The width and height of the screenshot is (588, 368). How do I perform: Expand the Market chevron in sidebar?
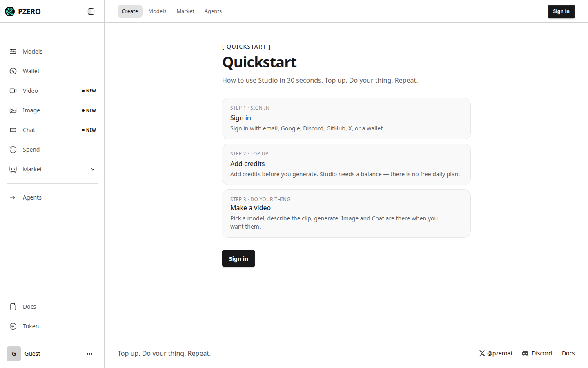click(x=93, y=169)
